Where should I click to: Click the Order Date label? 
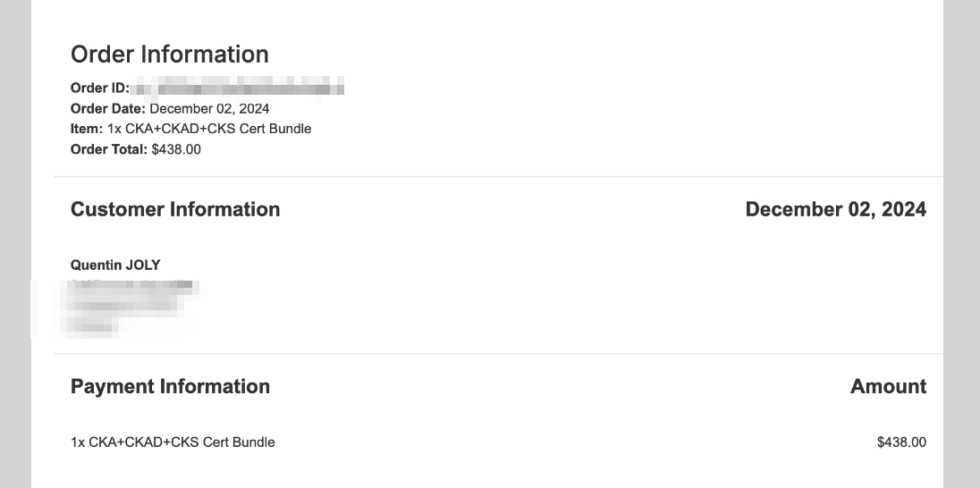click(x=107, y=108)
